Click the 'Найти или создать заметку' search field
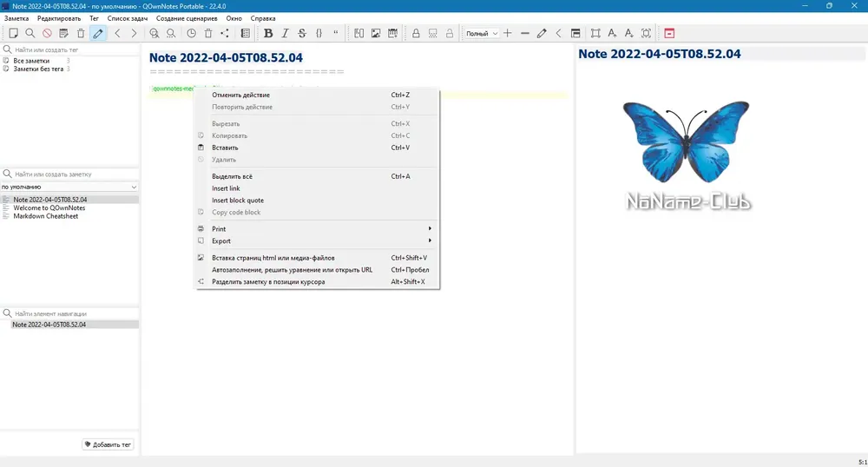The image size is (868, 467). point(69,174)
